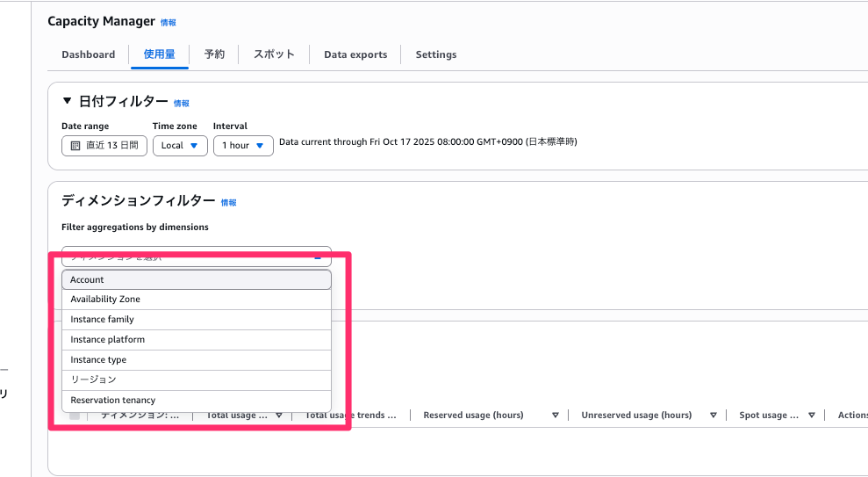Click the Unreserved usage (hours) header text

636,415
